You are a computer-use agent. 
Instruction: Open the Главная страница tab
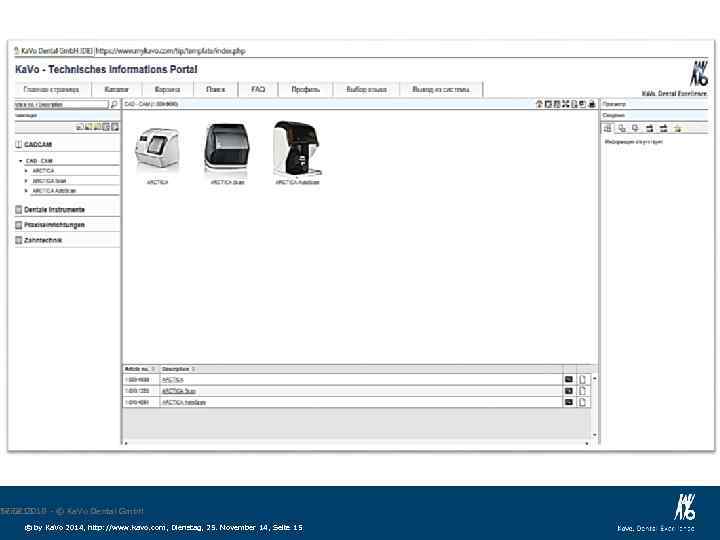tap(51, 90)
